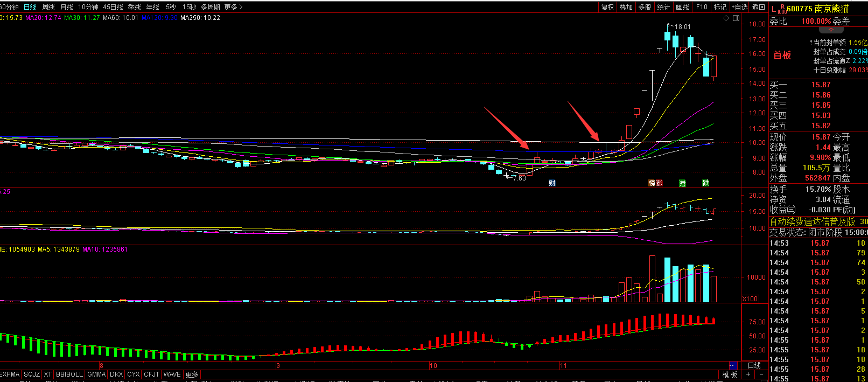Click the 返回 back button

[759, 7]
